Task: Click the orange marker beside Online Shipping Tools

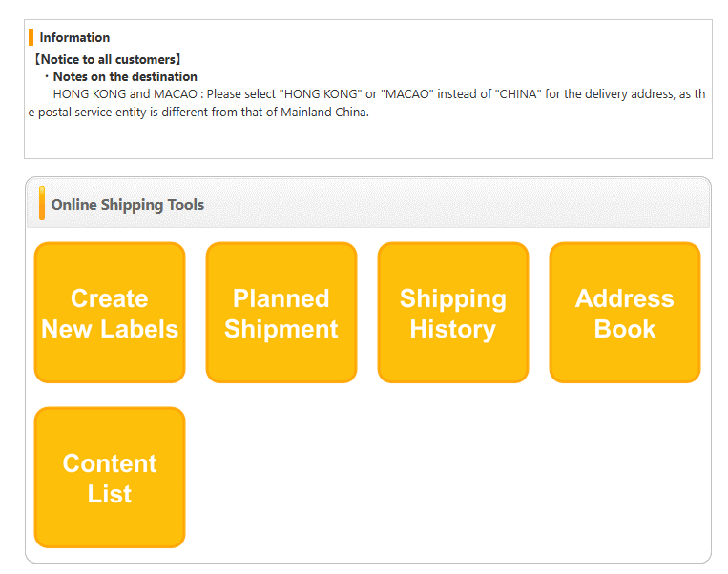Action: [x=42, y=204]
